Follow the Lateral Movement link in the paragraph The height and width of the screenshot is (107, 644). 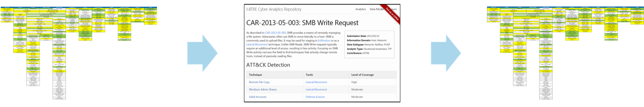[257, 45]
